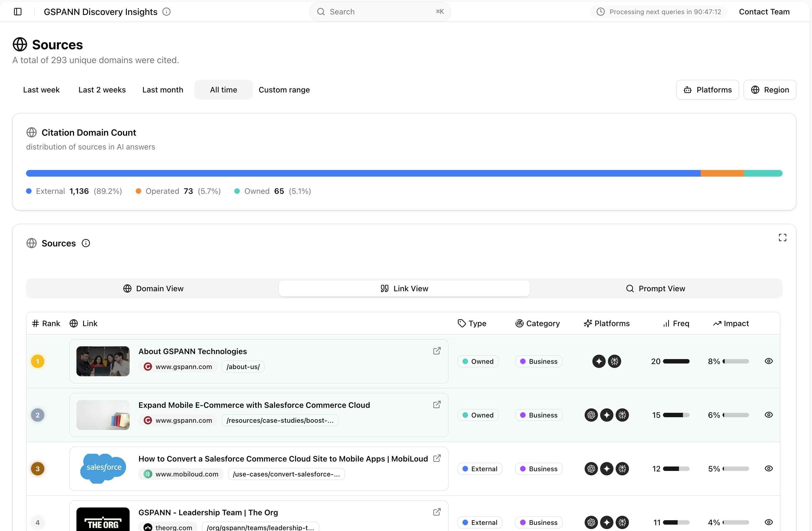The height and width of the screenshot is (531, 812).
Task: Open Salesforce logo thumbnail in MobiLoud row
Action: coord(103,469)
